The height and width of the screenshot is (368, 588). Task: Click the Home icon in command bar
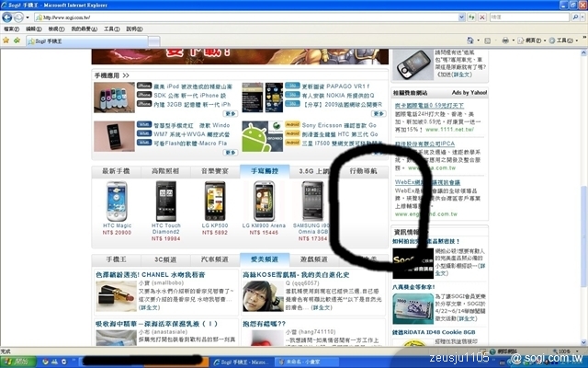click(x=469, y=41)
